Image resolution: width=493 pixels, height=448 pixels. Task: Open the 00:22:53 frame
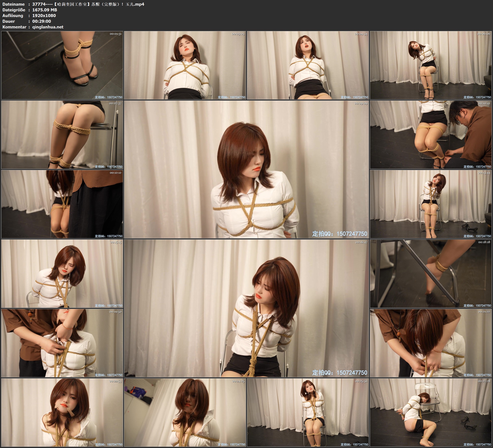pos(62,412)
